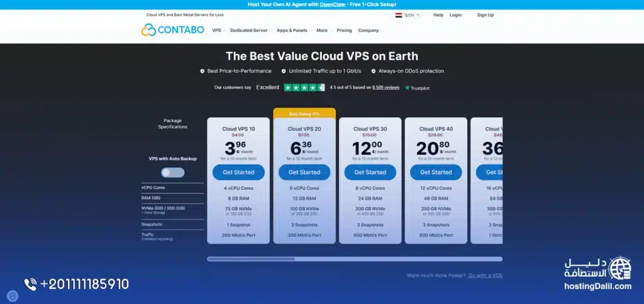
Task: Open the OpenClaw link in banner
Action: point(332,4)
